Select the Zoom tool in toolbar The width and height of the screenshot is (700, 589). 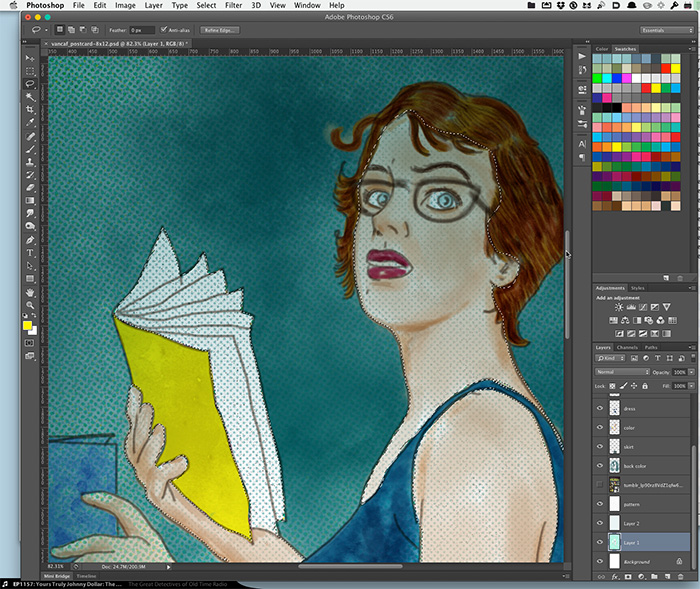pos(30,304)
